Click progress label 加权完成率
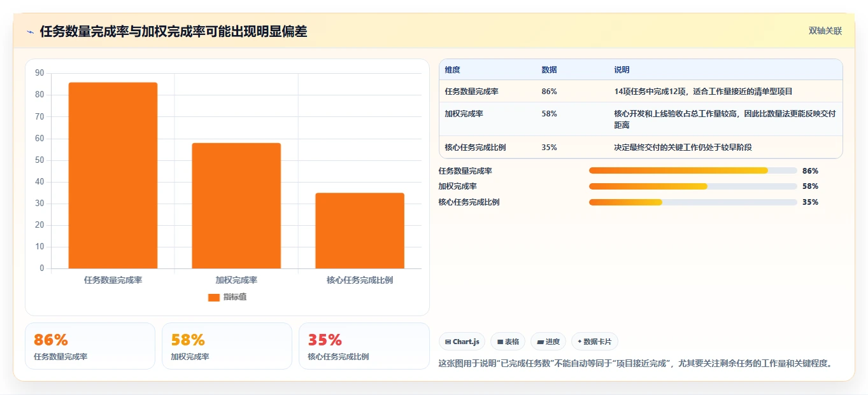Screen dimensions: 868x395 (x=458, y=186)
